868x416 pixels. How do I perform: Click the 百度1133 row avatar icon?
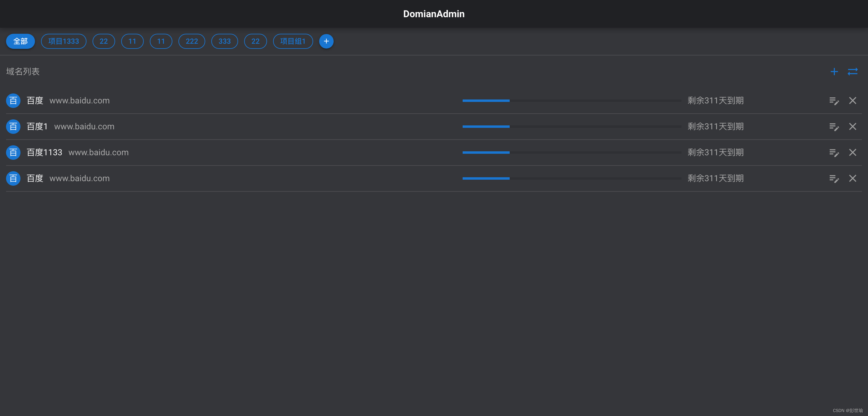[x=13, y=152]
